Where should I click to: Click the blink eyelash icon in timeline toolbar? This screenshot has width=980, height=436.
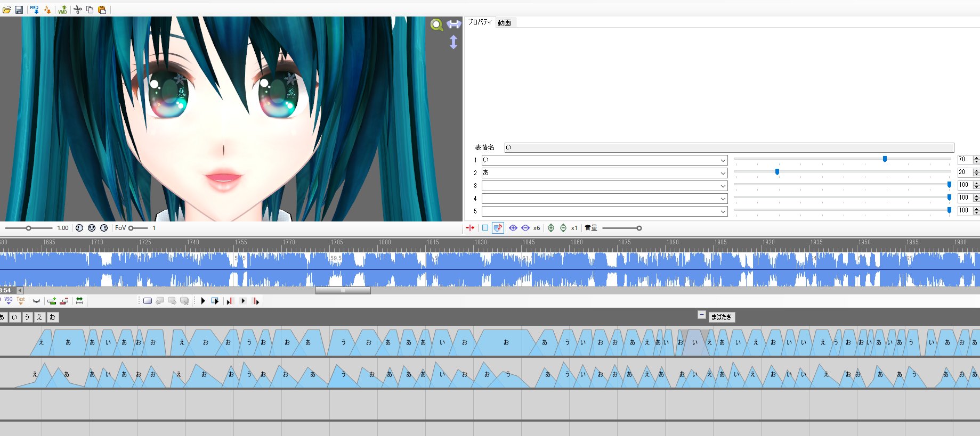[x=36, y=301]
